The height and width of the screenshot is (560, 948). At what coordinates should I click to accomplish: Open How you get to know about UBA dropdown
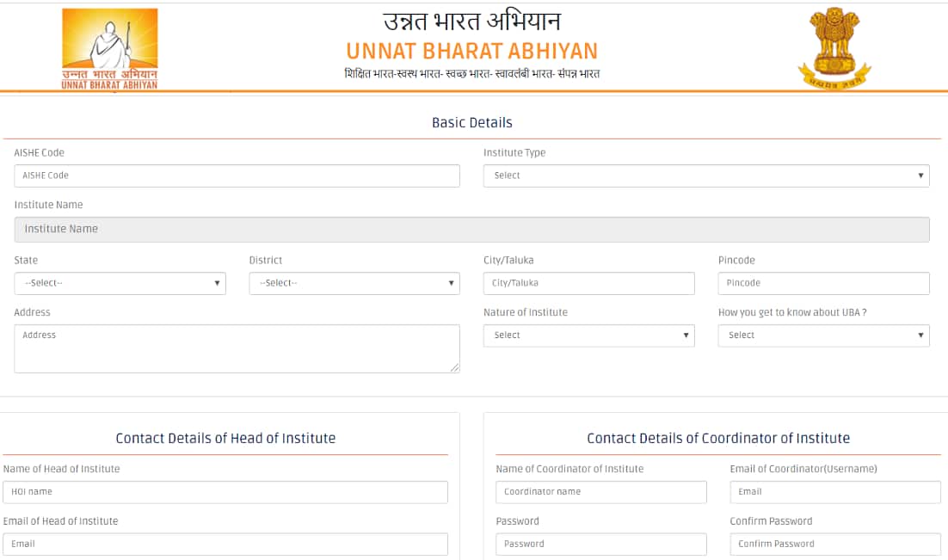point(823,335)
